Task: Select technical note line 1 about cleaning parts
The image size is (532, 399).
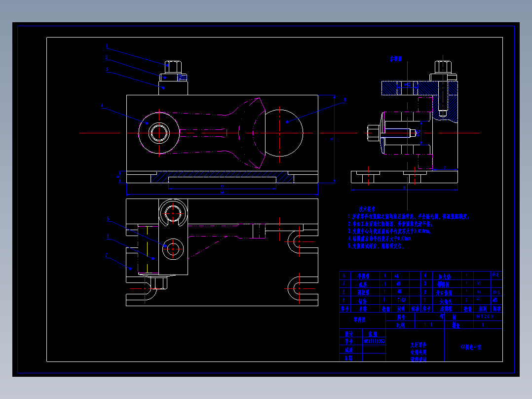Action: [x=408, y=216]
